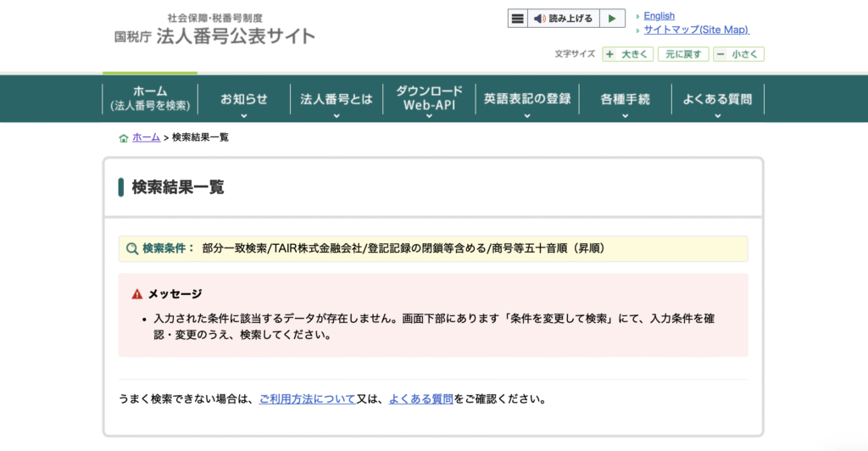The image size is (868, 451).
Task: Click the 読み上げる speaker button
Action: 564,19
